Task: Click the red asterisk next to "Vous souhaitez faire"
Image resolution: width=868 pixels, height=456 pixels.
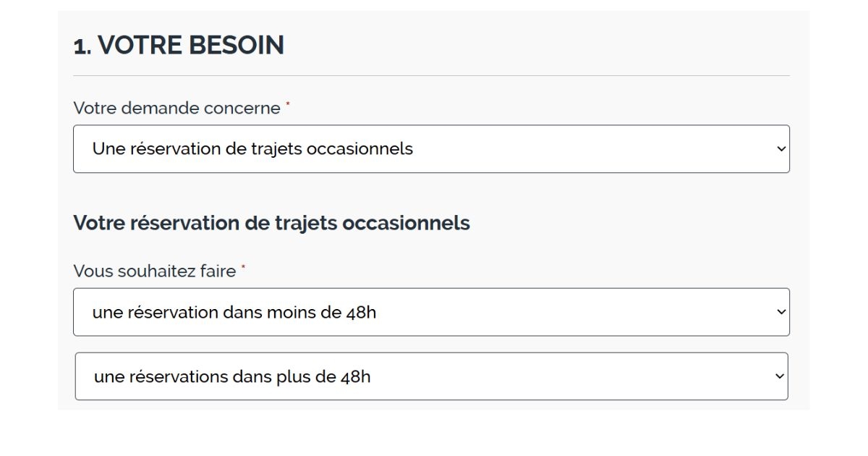Action: [242, 266]
